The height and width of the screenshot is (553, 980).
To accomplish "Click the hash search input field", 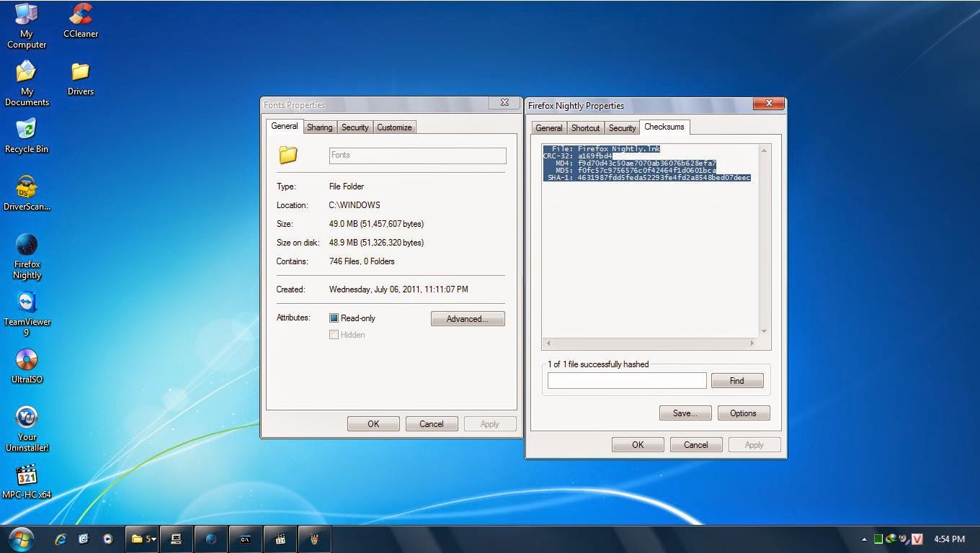I will tap(626, 381).
